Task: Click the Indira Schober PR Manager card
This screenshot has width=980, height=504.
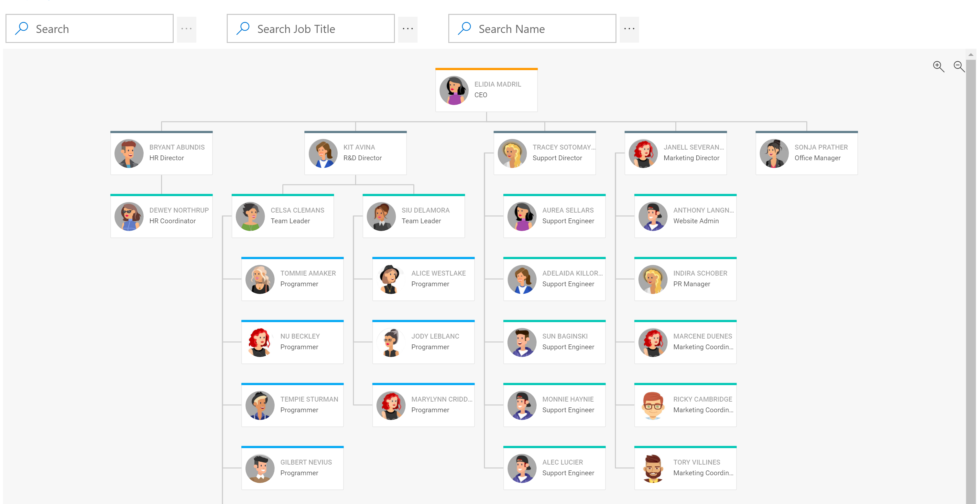Action: pos(685,279)
